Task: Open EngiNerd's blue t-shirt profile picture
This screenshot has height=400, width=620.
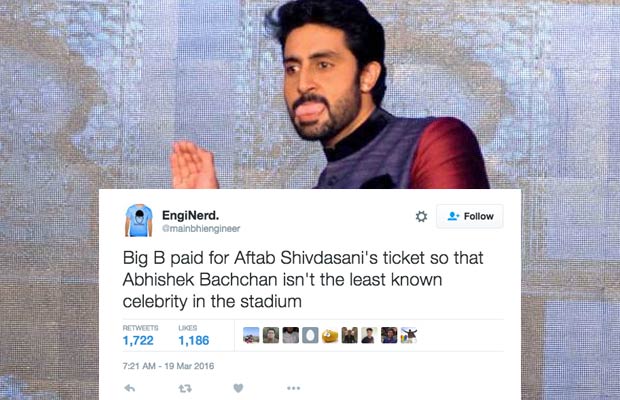Action: (138, 221)
